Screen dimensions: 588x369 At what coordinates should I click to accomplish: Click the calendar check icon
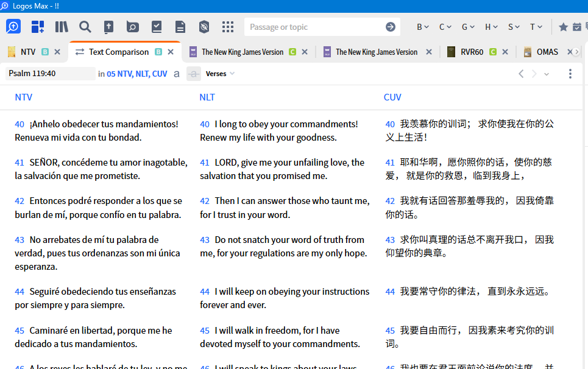pos(577,27)
